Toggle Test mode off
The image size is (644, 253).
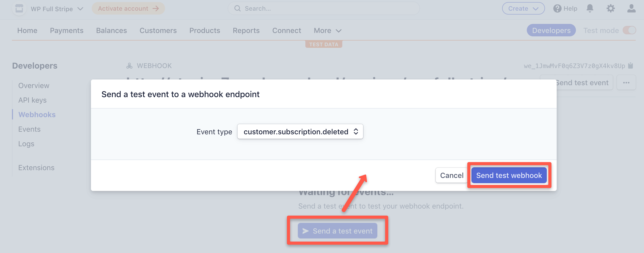pyautogui.click(x=629, y=30)
